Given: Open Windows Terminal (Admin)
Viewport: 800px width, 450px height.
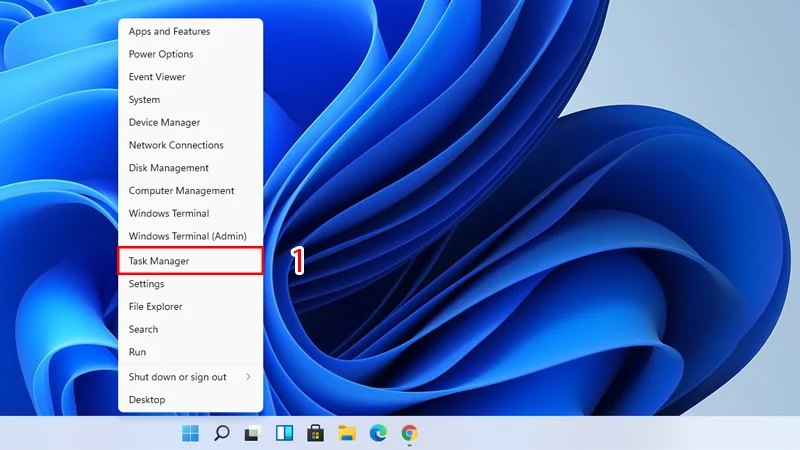Looking at the screenshot, I should click(x=190, y=236).
